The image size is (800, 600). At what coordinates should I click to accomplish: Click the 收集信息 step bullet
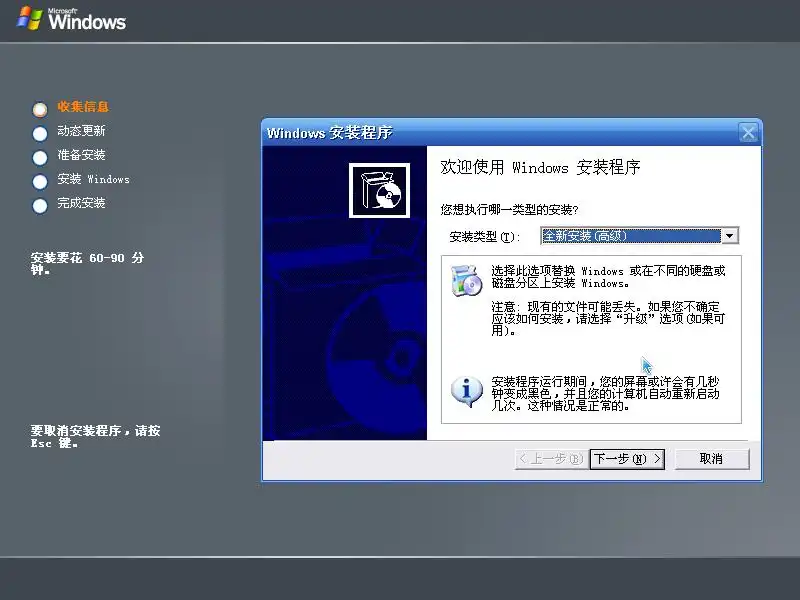pyautogui.click(x=40, y=109)
